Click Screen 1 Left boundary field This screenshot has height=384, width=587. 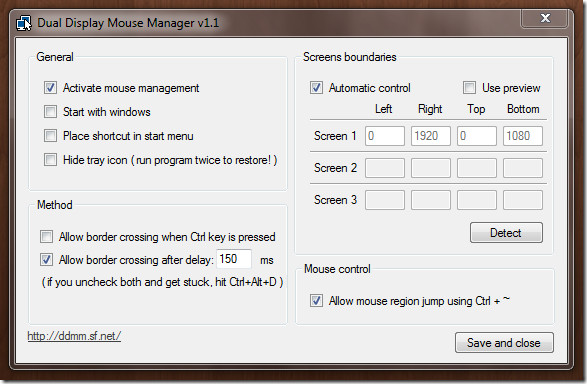[x=385, y=135]
